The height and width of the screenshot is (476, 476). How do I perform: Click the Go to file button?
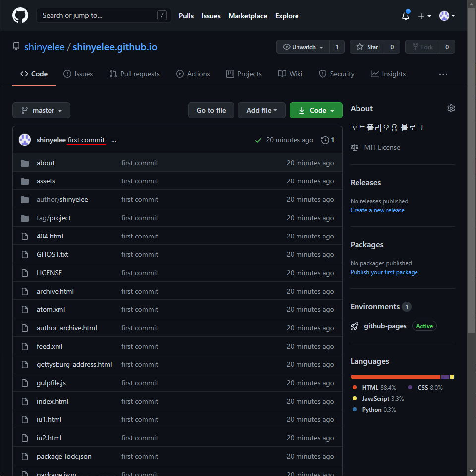[211, 110]
